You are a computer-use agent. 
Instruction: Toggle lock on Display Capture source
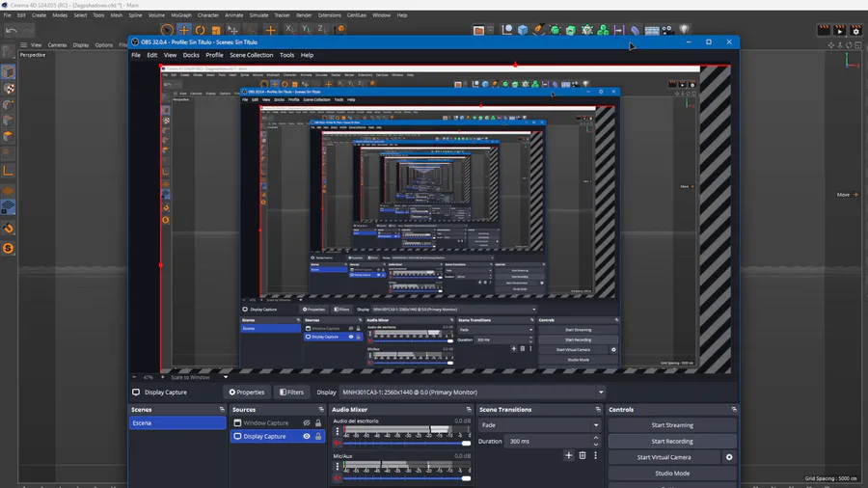[x=318, y=436]
